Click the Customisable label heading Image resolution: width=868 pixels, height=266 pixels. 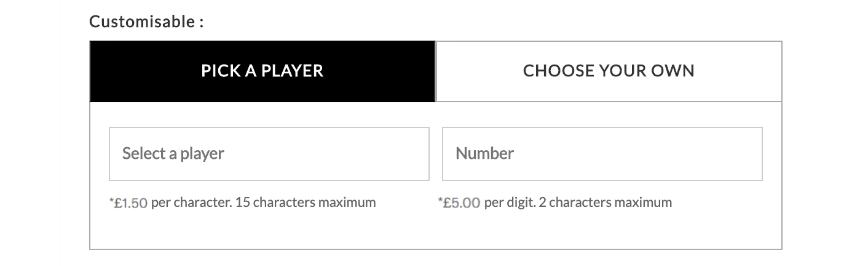point(146,22)
